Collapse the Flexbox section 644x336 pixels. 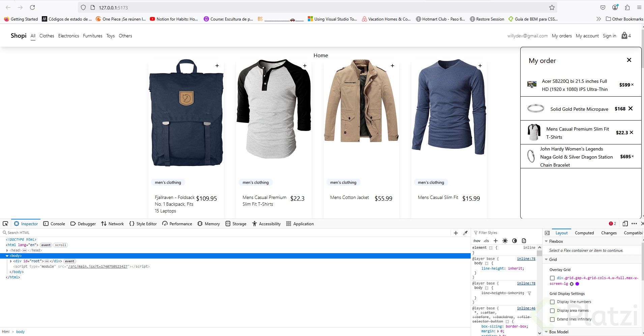(x=546, y=241)
